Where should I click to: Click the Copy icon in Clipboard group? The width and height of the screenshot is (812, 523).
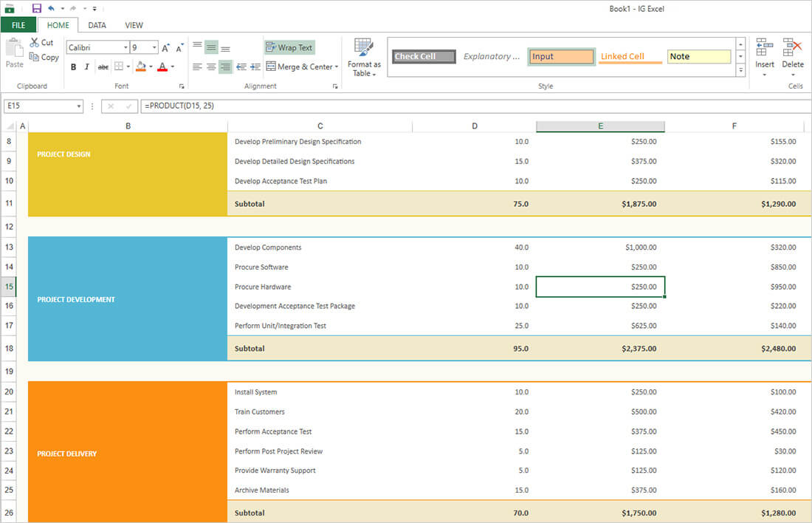tap(35, 57)
